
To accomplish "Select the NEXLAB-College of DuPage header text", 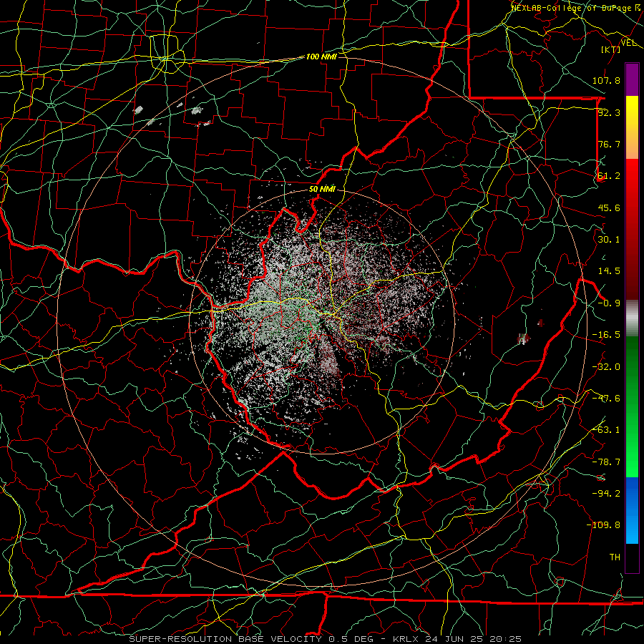I will point(573,8).
